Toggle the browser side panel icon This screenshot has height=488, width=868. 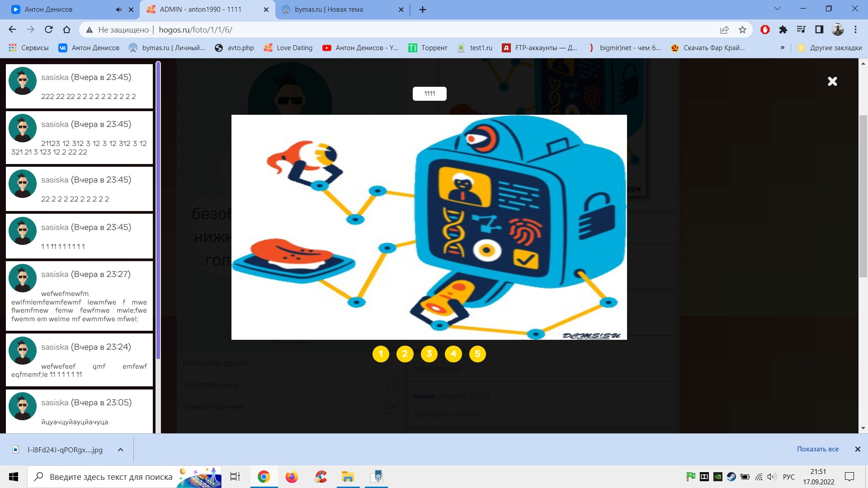(819, 30)
